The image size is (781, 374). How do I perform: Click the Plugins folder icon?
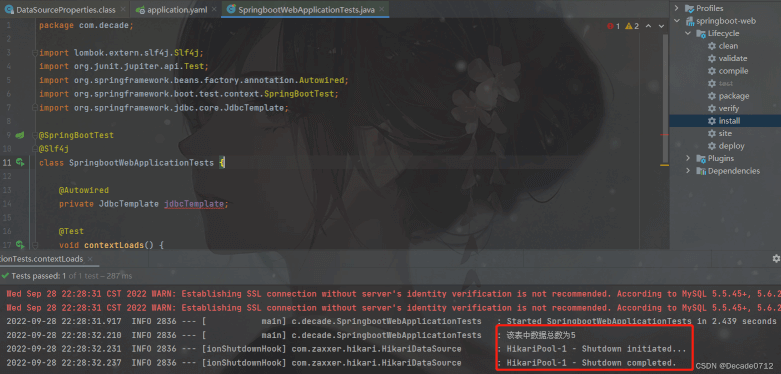tap(701, 158)
